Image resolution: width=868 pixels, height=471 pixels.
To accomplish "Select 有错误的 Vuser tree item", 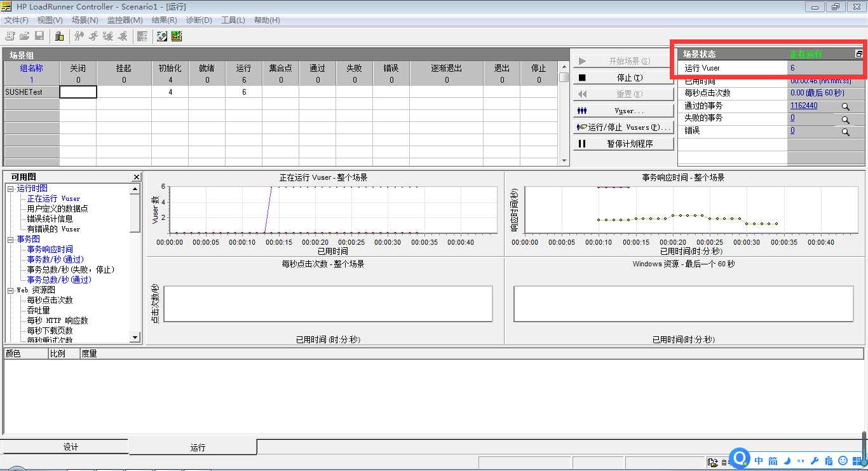I will (x=53, y=229).
